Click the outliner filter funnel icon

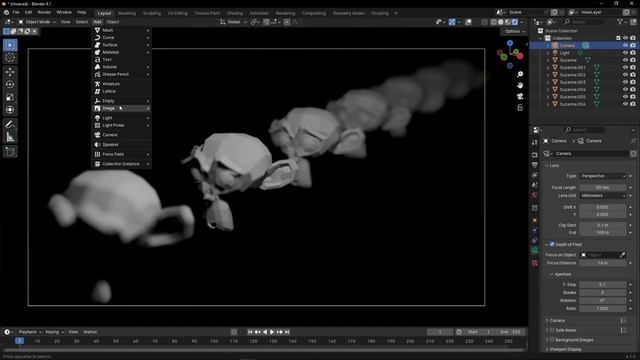620,22
